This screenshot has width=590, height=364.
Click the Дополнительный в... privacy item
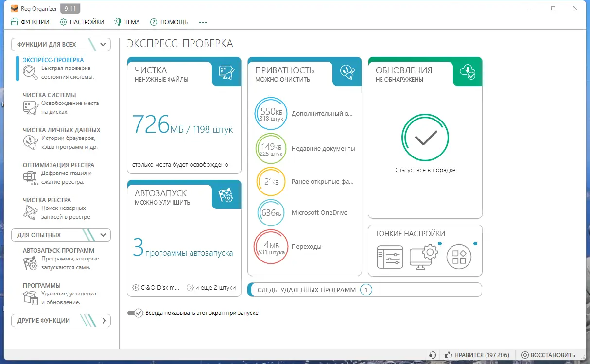click(322, 114)
